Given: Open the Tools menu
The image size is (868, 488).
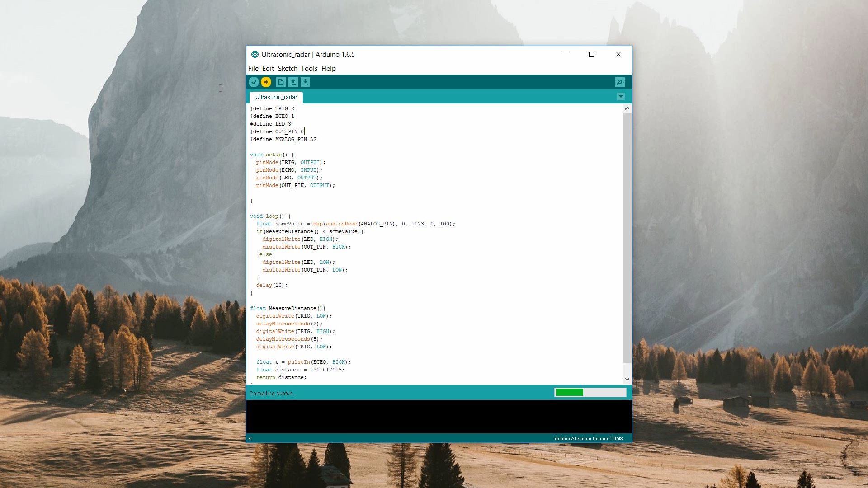Looking at the screenshot, I should 309,69.
